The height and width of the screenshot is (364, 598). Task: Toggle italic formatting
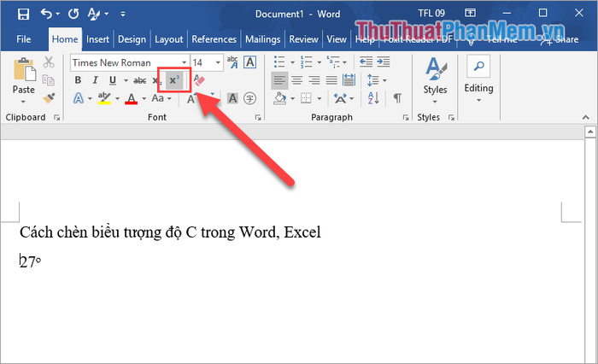(x=95, y=80)
